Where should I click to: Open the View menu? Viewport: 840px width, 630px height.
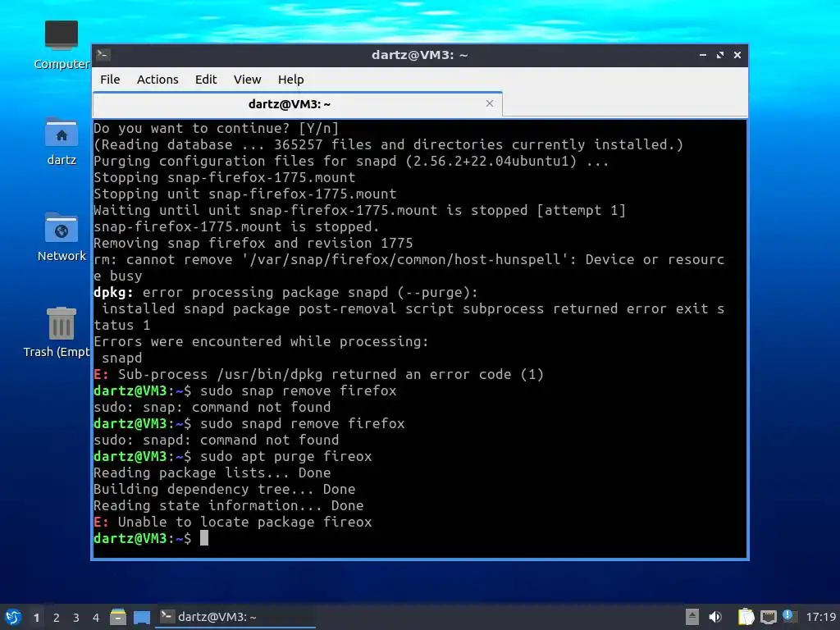pos(247,80)
